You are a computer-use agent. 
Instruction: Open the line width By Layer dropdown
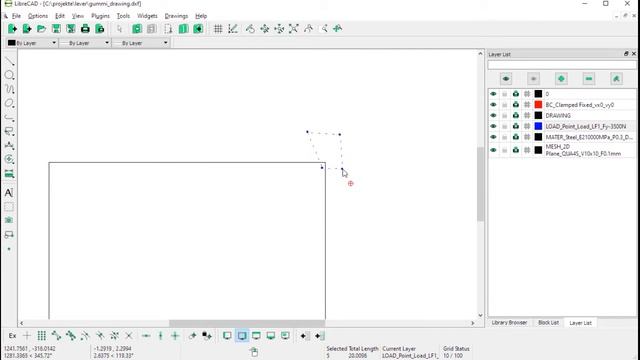(85, 42)
